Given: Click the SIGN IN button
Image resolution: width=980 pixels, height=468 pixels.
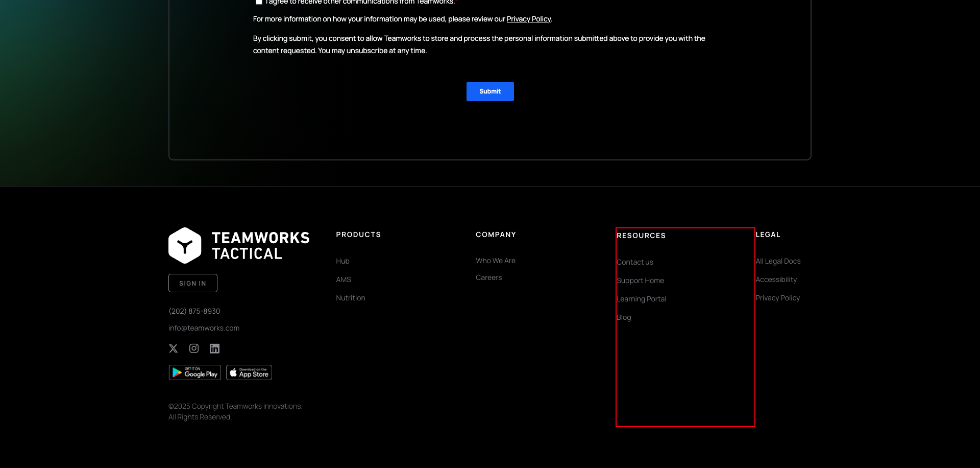Looking at the screenshot, I should point(192,283).
